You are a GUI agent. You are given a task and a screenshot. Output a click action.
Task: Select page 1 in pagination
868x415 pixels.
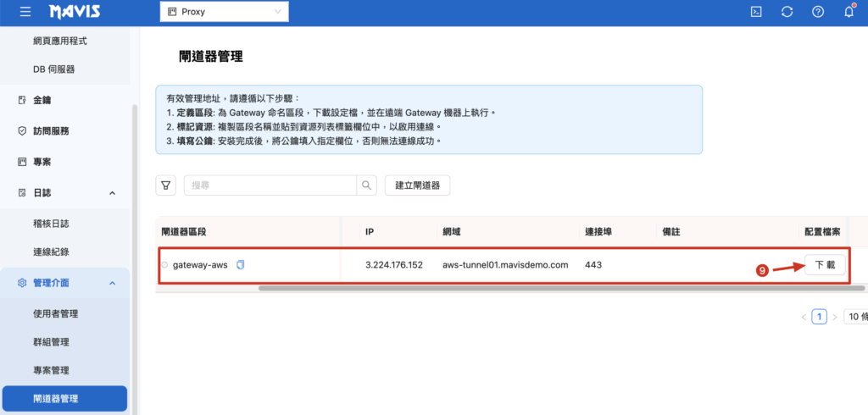[819, 317]
